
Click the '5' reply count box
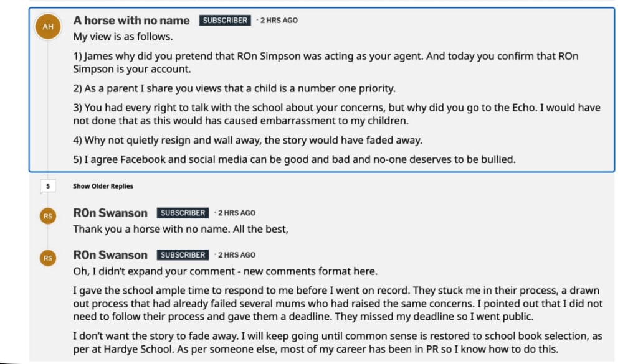pyautogui.click(x=48, y=186)
